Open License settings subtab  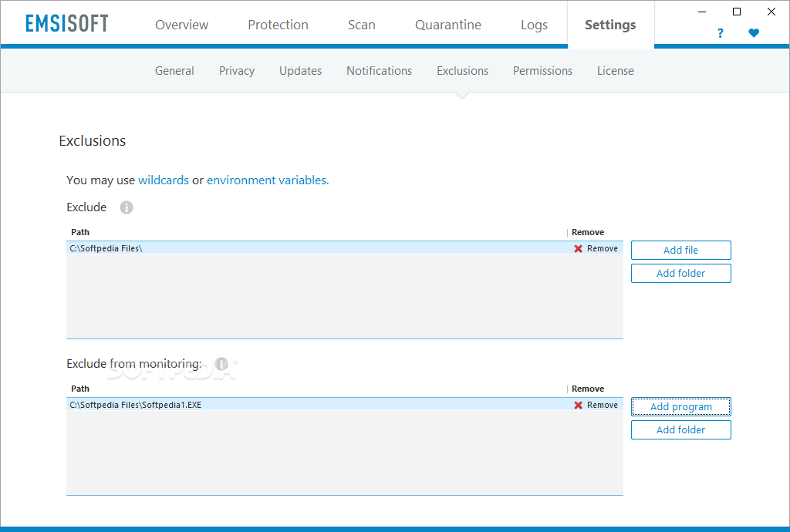click(x=616, y=71)
